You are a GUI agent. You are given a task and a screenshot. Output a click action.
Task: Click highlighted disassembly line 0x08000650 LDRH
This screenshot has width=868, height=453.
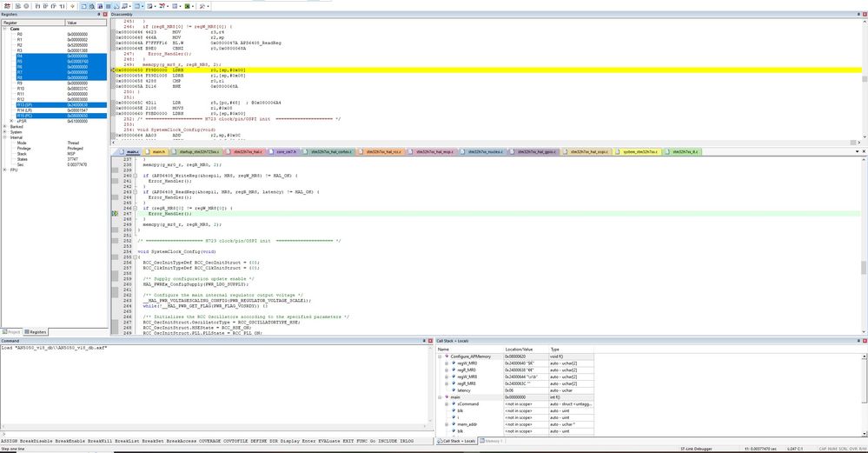[x=487, y=70]
